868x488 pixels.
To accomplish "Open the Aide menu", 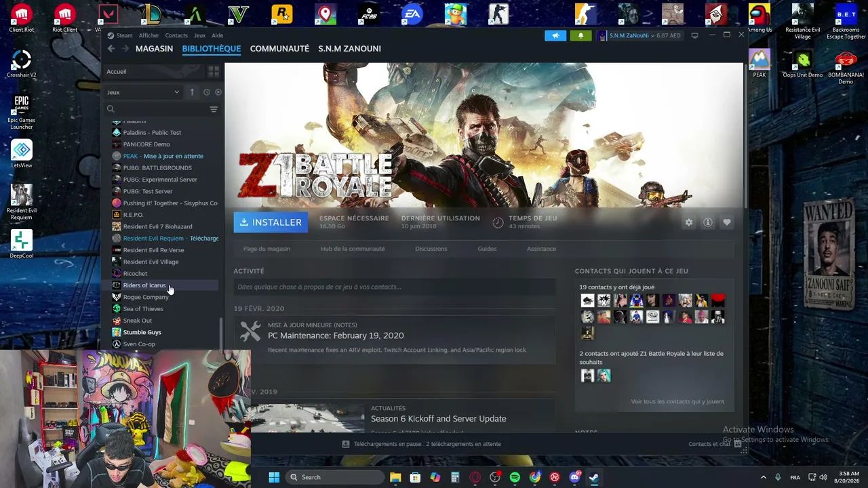I will click(x=217, y=35).
